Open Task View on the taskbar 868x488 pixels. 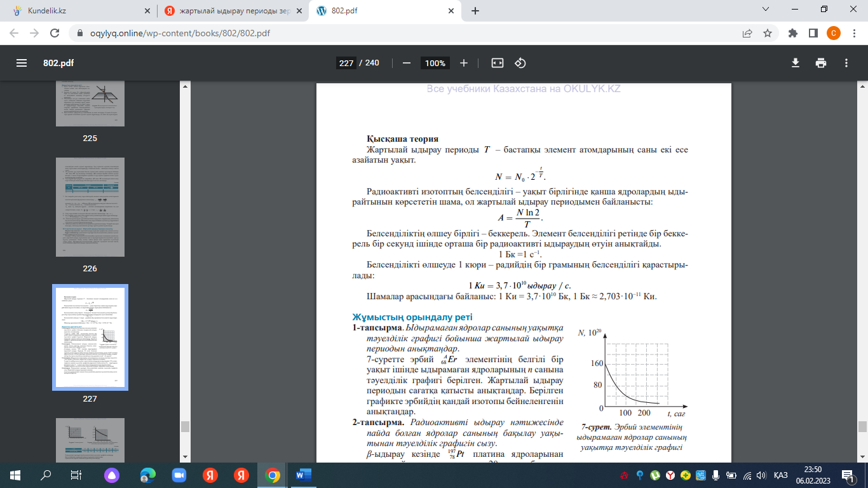point(76,475)
